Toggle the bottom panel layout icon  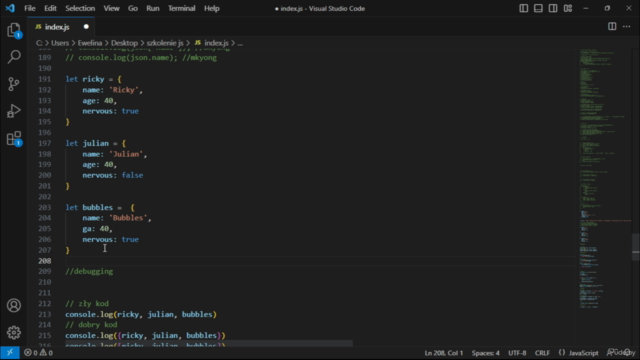point(538,8)
